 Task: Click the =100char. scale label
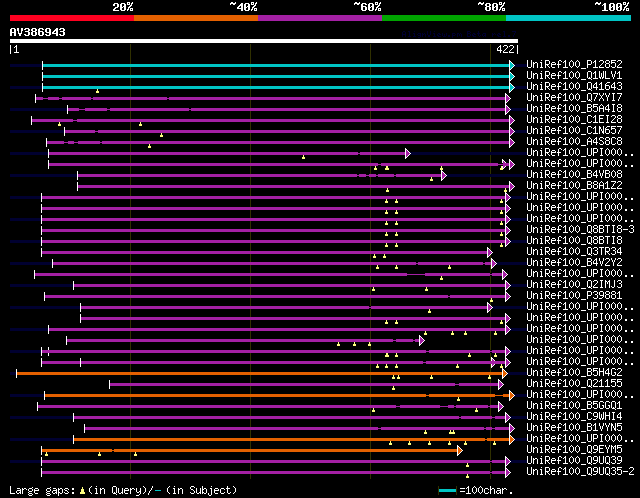[x=486, y=490]
